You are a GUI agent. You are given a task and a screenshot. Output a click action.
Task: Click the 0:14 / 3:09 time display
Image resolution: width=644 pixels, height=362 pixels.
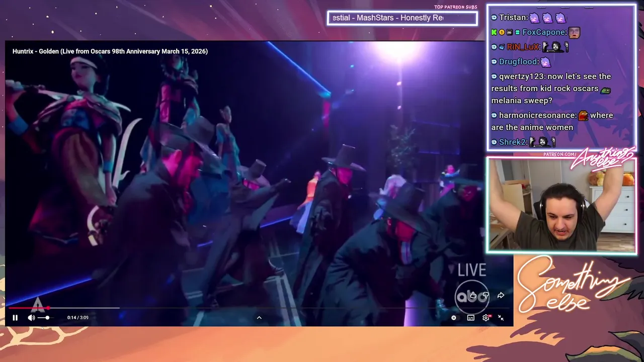[78, 318]
